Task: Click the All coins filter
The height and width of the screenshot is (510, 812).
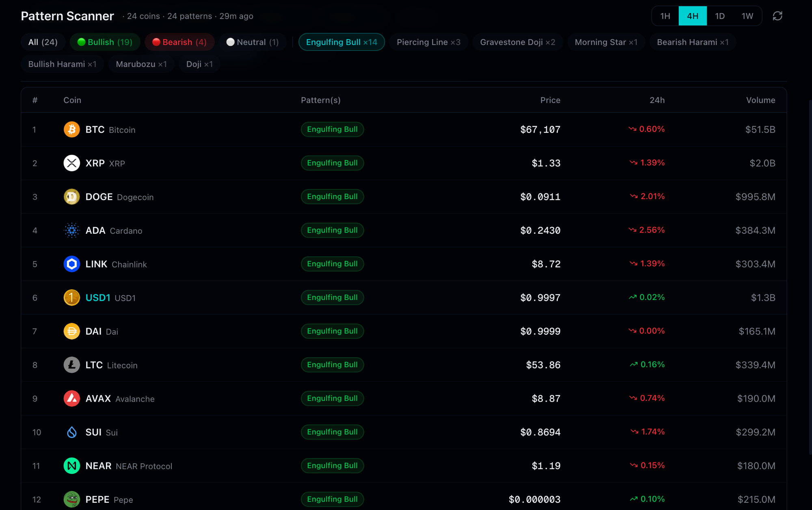Action: (x=43, y=42)
